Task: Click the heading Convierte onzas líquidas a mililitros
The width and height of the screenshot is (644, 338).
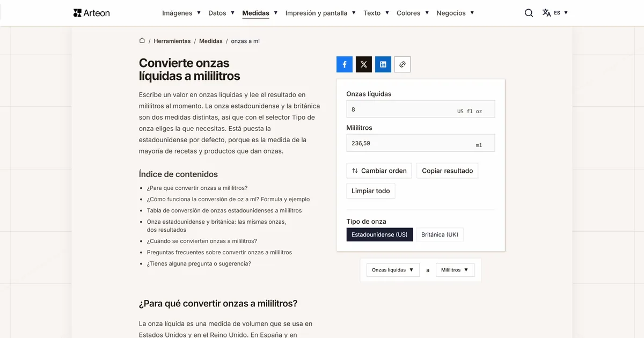Action: tap(189, 69)
